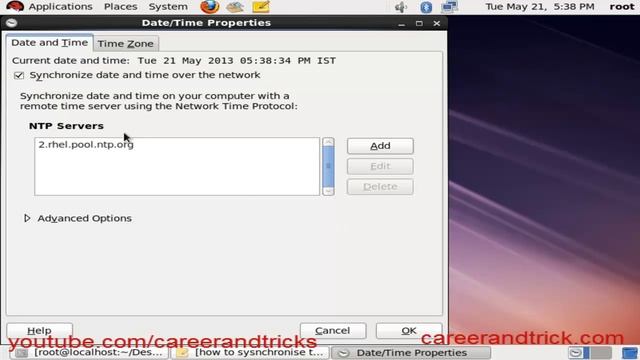Open the Bluetooth tray icon
640x360 pixels.
coord(426,7)
